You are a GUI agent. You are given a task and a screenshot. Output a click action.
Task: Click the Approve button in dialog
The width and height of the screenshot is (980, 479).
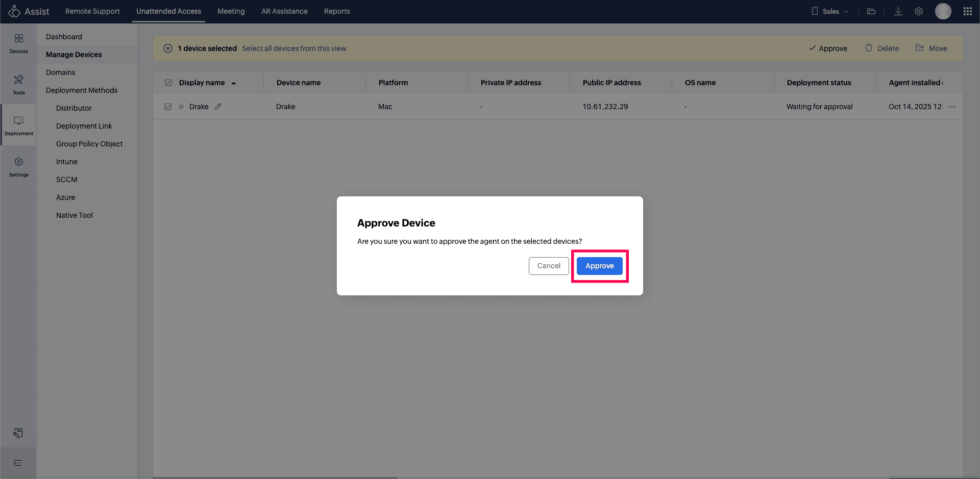[x=599, y=266]
